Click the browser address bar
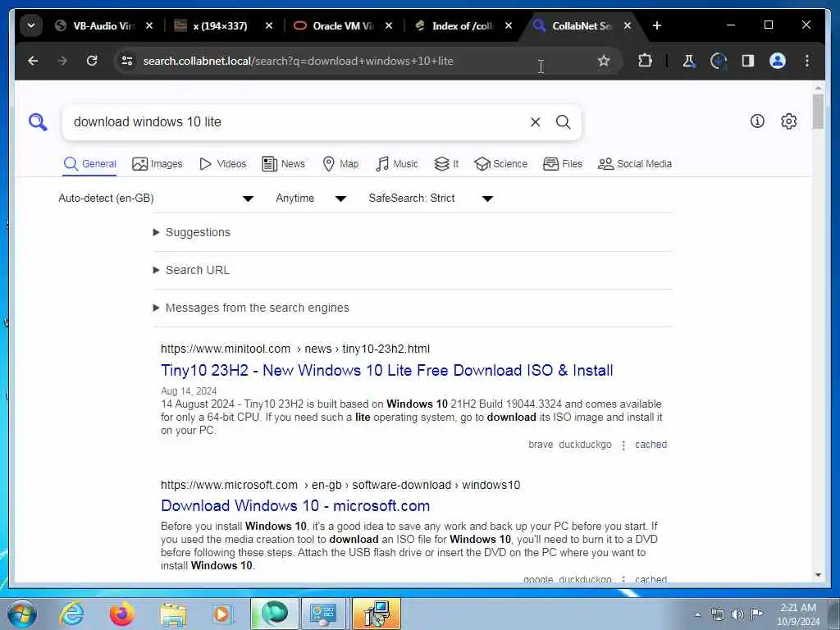 pyautogui.click(x=354, y=61)
